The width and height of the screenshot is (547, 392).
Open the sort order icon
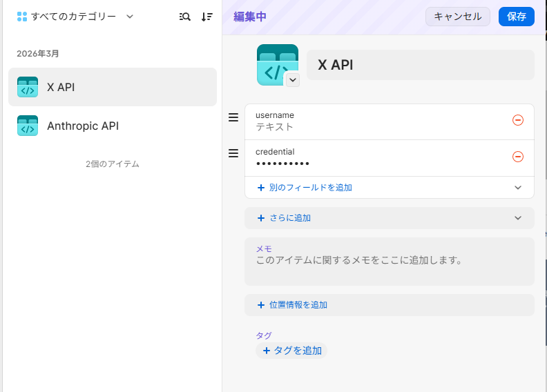[x=207, y=17]
